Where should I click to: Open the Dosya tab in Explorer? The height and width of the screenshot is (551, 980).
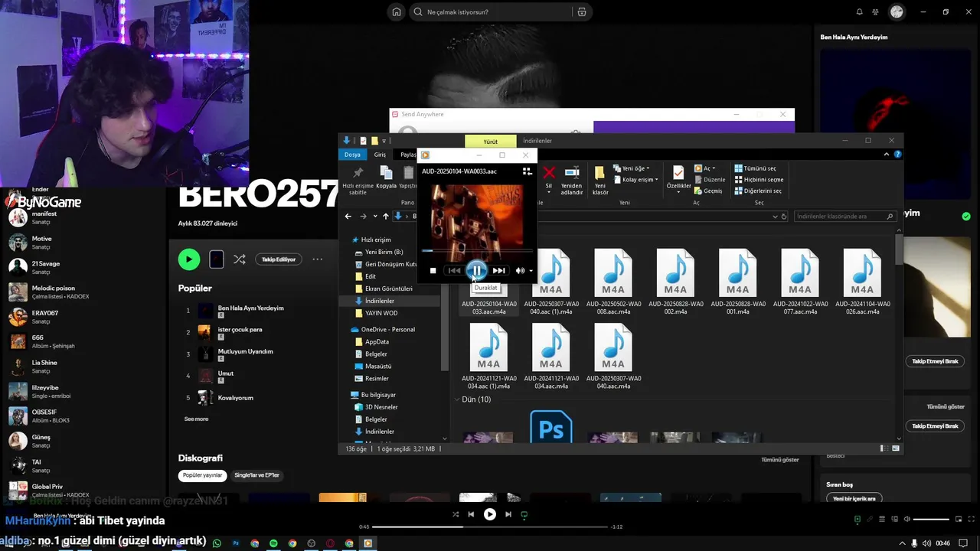tap(352, 155)
